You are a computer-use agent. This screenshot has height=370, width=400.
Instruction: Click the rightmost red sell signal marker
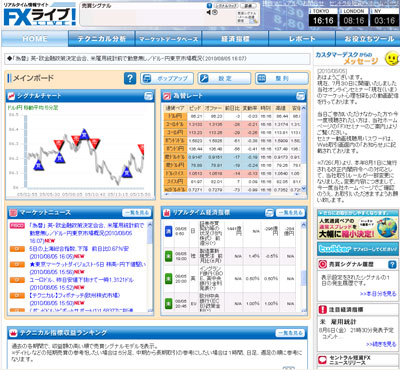(x=141, y=149)
